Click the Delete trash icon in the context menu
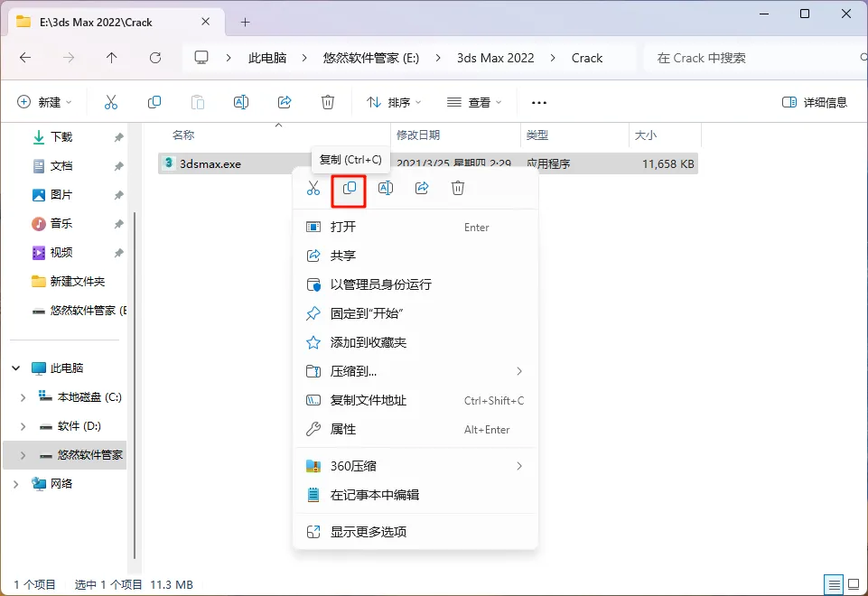This screenshot has height=596, width=868. tap(458, 188)
